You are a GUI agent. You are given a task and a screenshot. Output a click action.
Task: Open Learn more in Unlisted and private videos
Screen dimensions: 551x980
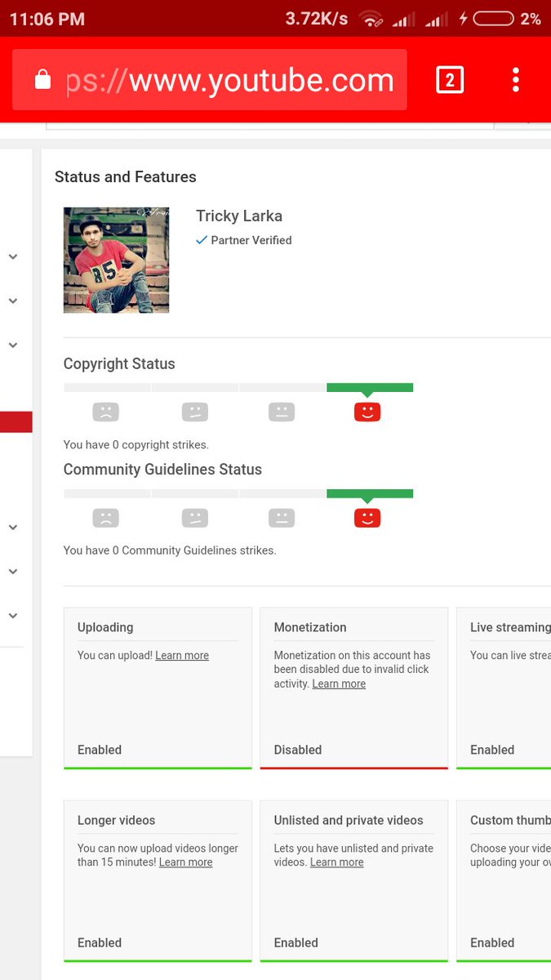pos(336,862)
